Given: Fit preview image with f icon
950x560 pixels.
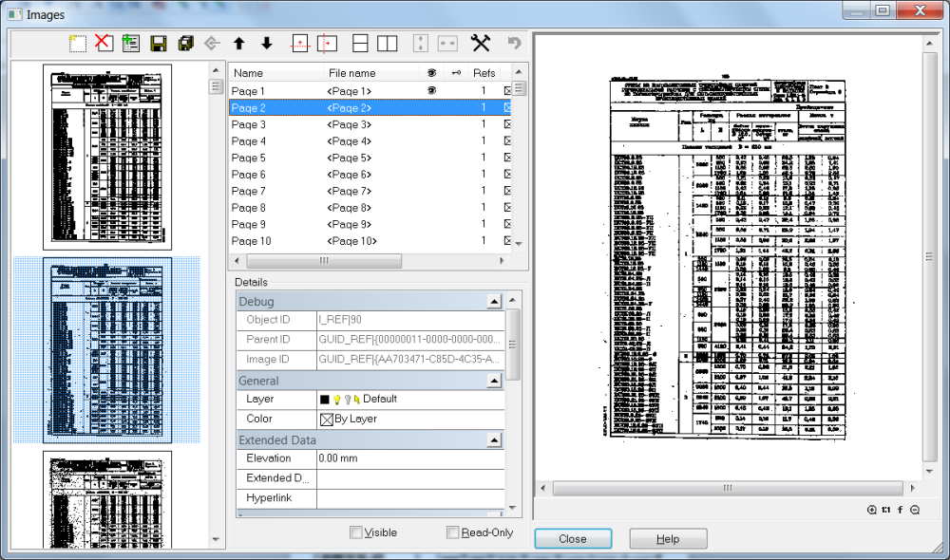Looking at the screenshot, I should click(x=901, y=510).
